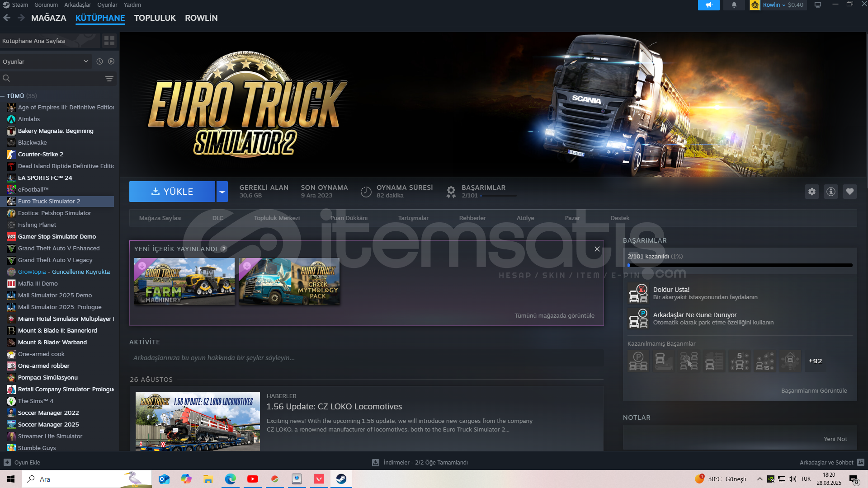Open the notifications bell
This screenshot has width=868, height=488.
point(734,5)
